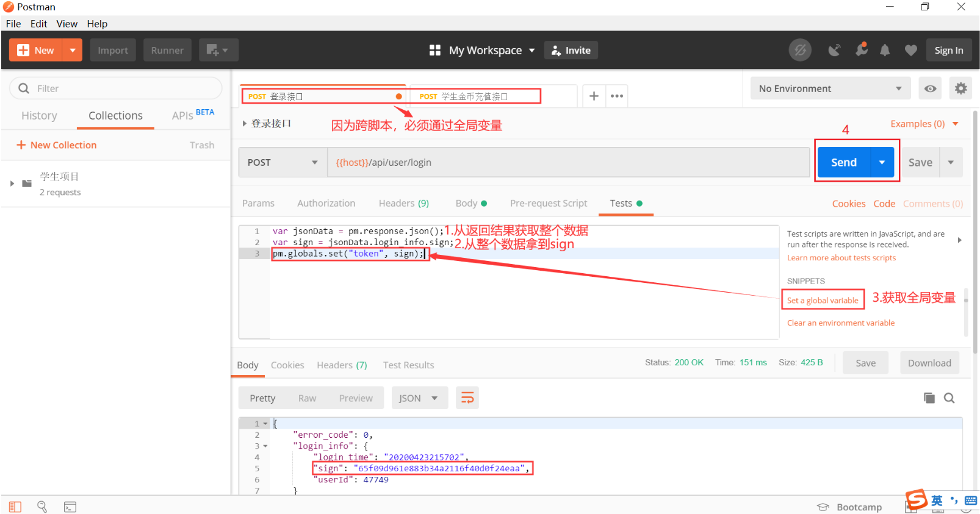Open Find and Replace in the status bar

point(42,507)
